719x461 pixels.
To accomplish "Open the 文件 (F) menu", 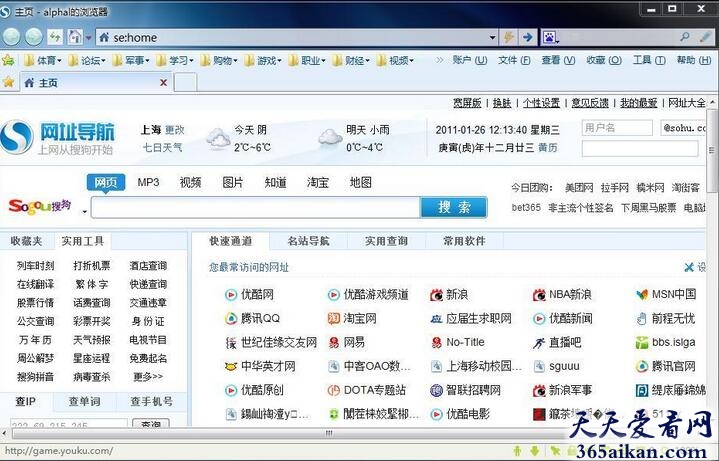I will pos(514,60).
